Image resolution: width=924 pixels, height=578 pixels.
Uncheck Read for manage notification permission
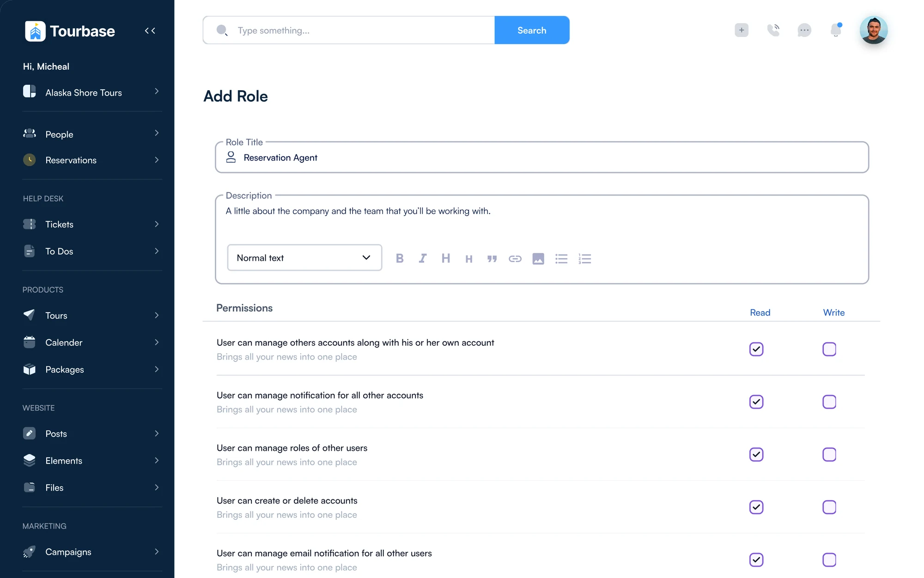coord(756,402)
